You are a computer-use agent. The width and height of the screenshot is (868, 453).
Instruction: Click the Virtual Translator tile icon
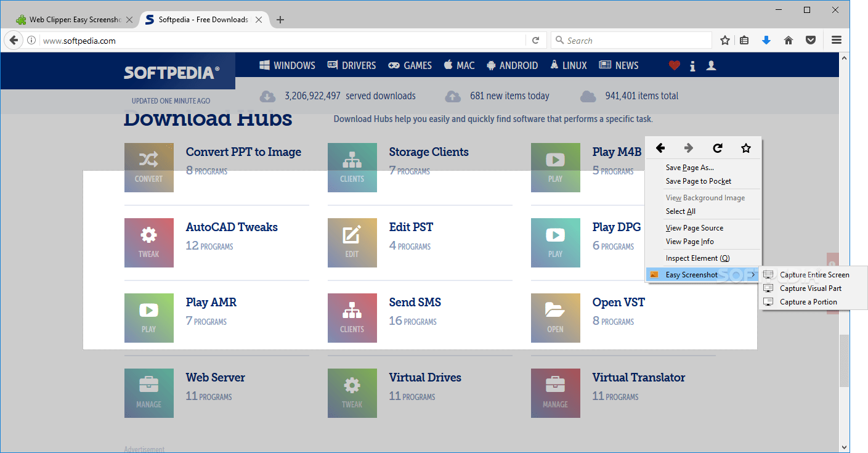pos(556,393)
